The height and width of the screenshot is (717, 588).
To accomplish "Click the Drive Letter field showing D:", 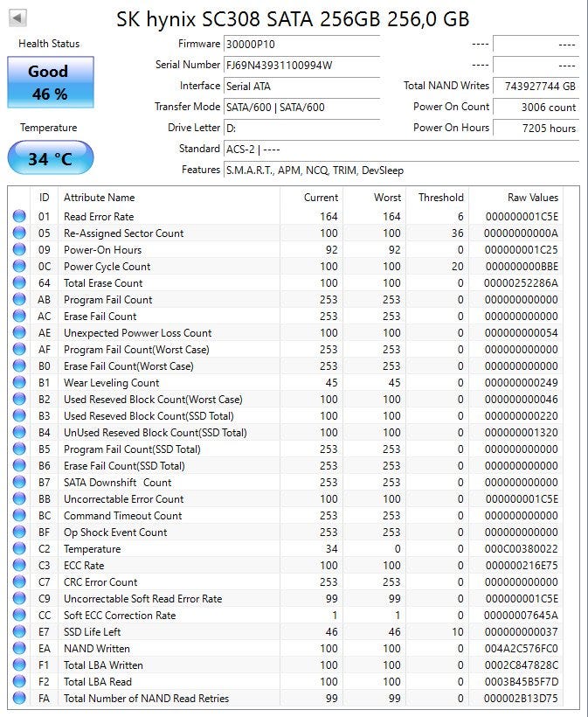I will 301,128.
